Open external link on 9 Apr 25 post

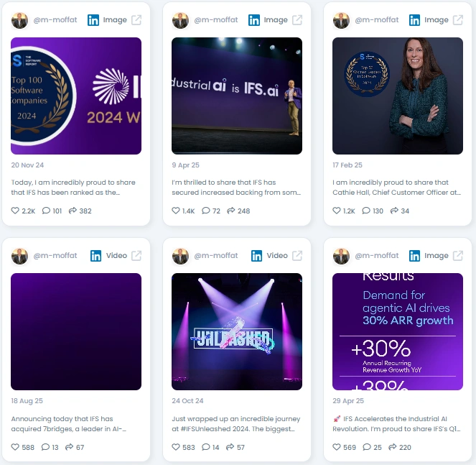pyautogui.click(x=297, y=20)
